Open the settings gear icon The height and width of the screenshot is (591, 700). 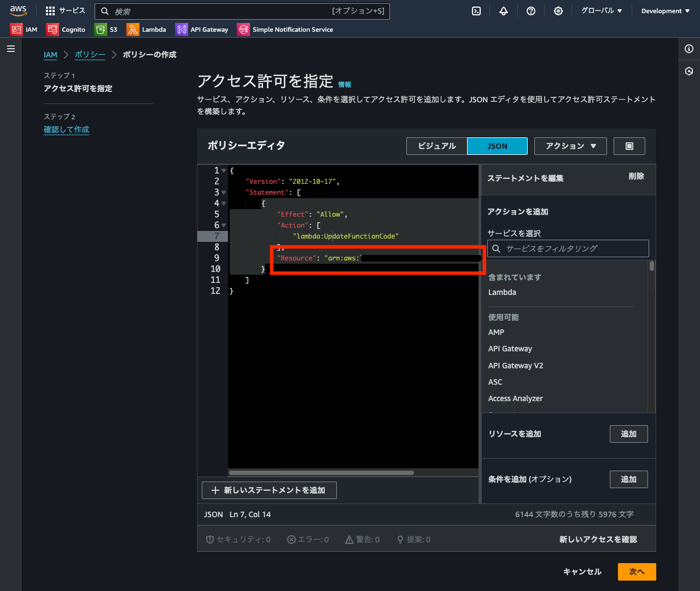tap(558, 11)
